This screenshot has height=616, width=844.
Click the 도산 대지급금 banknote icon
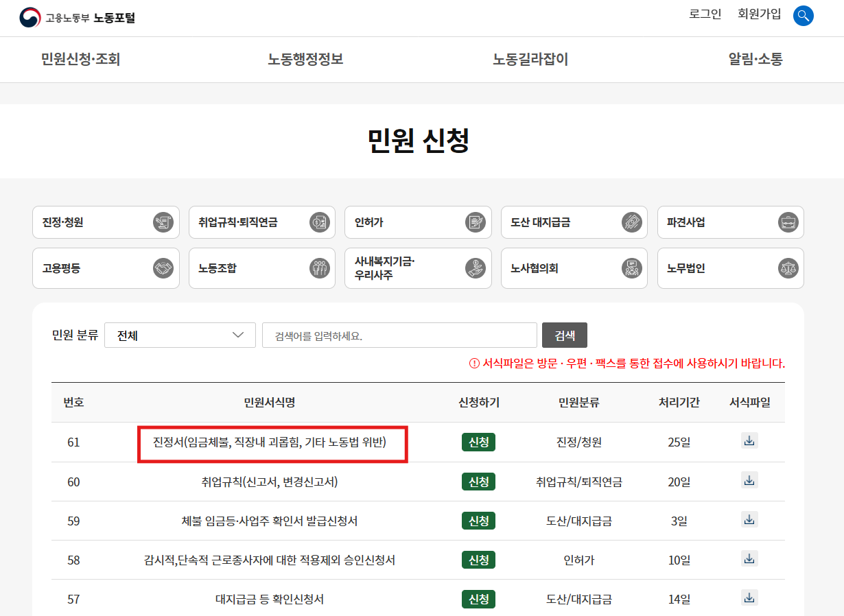pos(633,222)
